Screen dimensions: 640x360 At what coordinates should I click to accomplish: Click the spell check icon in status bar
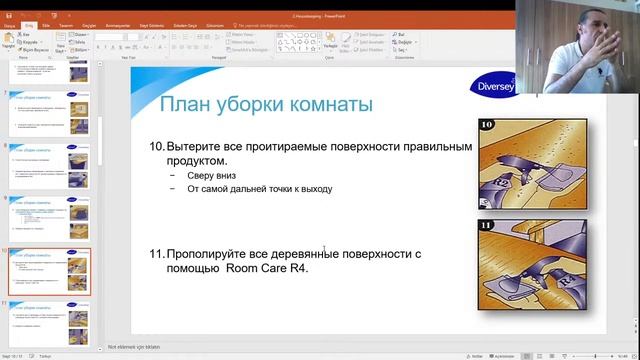tap(32, 356)
